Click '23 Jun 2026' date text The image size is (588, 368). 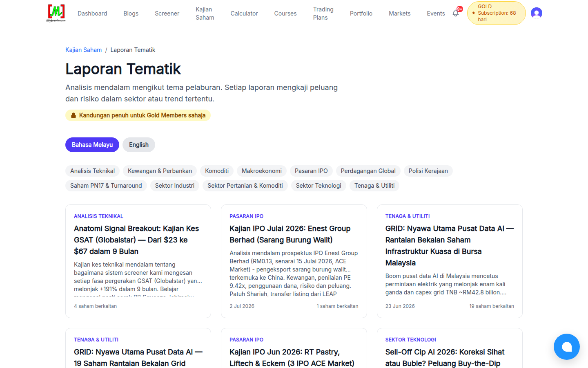pos(400,306)
